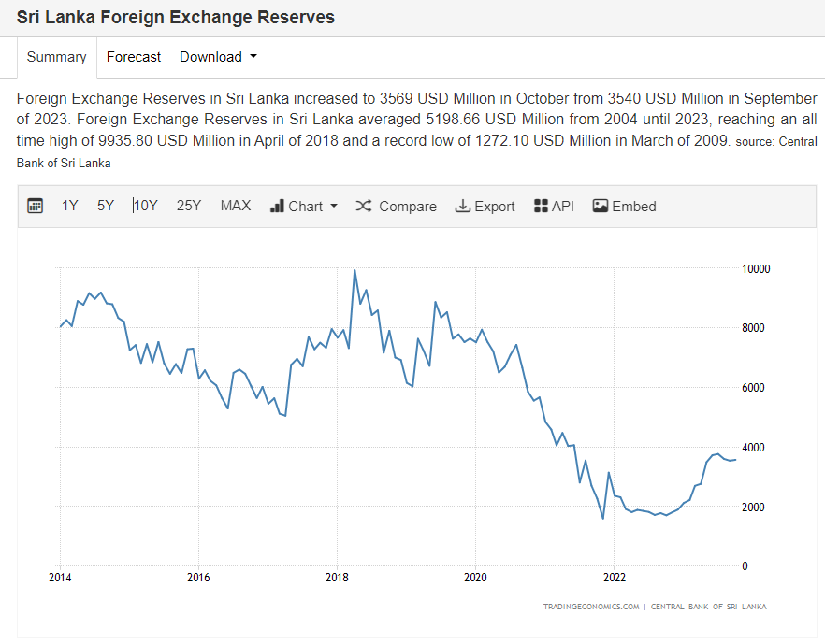825x644 pixels.
Task: Click the lowest trough point near 2022
Action: tap(603, 519)
